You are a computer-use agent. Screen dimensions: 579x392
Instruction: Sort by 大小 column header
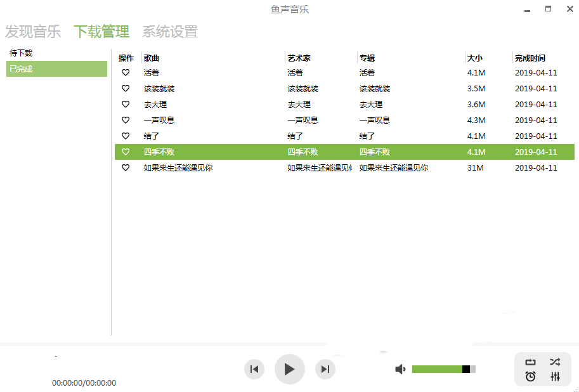click(475, 58)
